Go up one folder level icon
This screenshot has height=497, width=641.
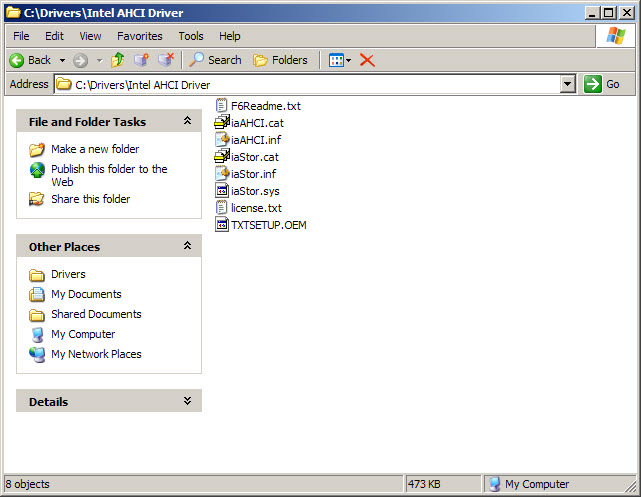(x=118, y=60)
